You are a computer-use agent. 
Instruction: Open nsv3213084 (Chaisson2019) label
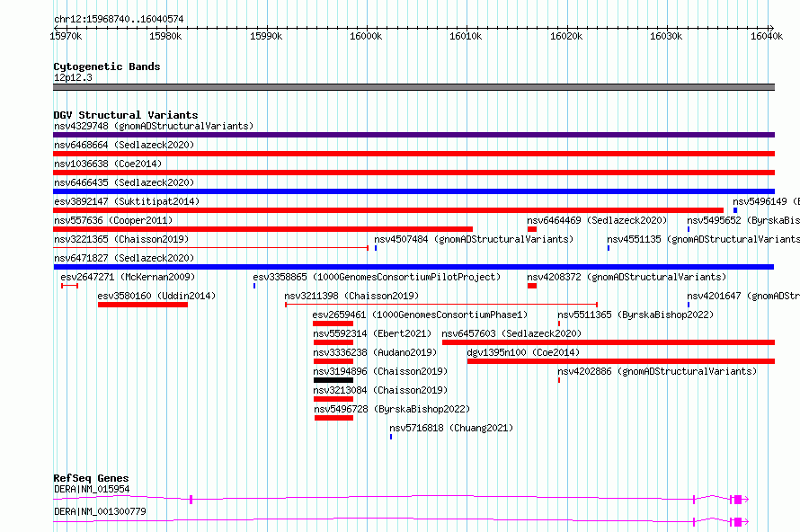(380, 390)
